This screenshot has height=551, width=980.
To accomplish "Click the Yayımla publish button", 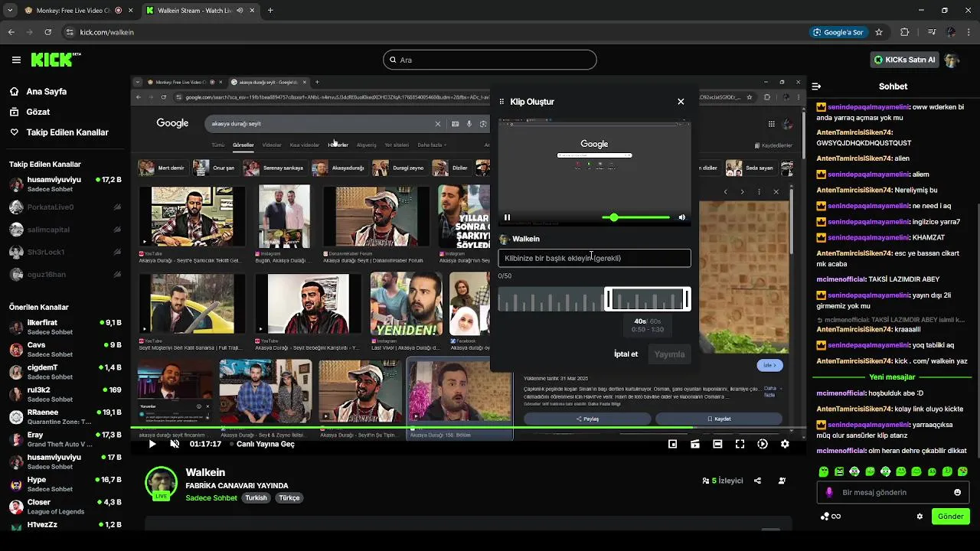I will (x=669, y=354).
